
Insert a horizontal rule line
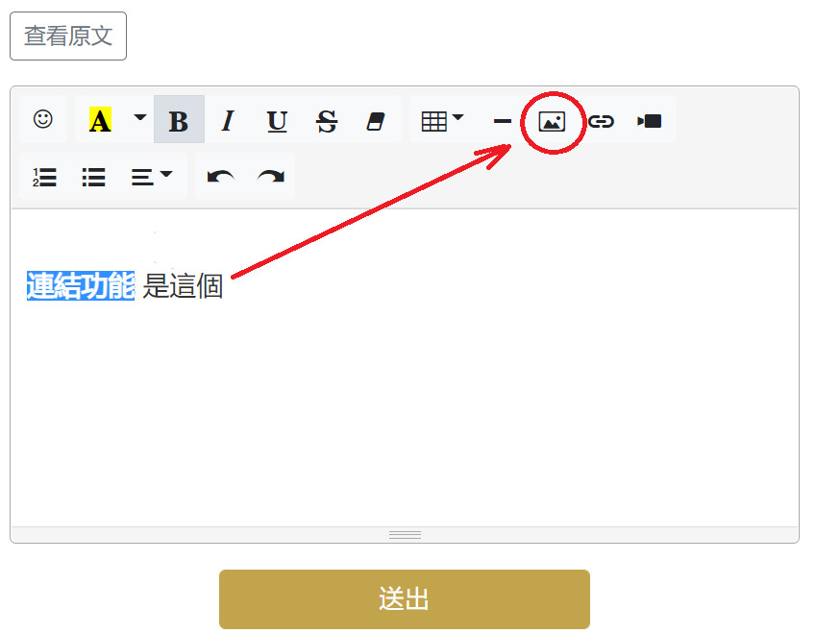502,119
